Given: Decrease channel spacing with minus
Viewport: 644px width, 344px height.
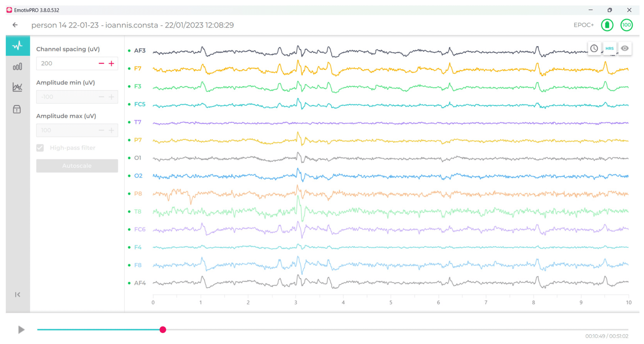Looking at the screenshot, I should pyautogui.click(x=101, y=63).
